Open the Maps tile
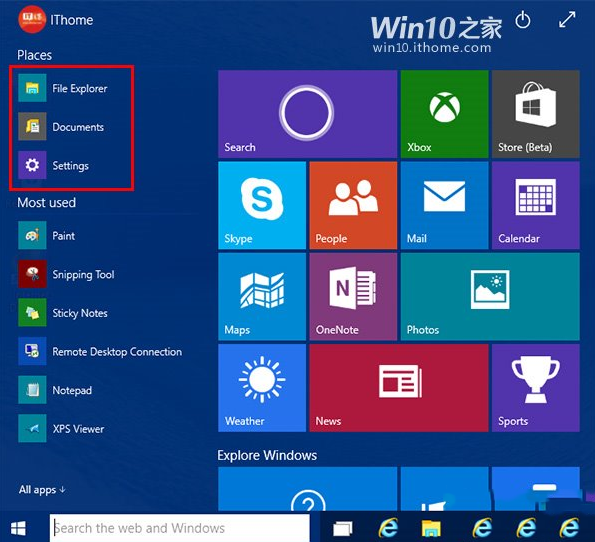 coord(262,296)
